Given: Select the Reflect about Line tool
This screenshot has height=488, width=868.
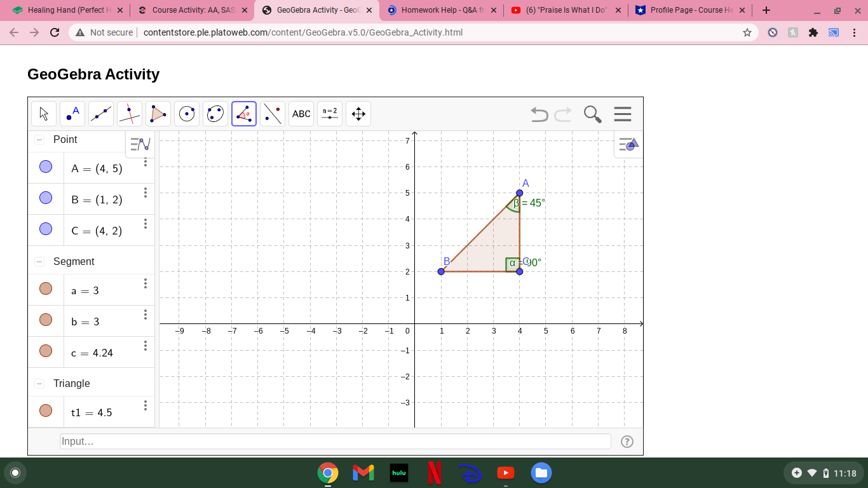Looking at the screenshot, I should click(273, 114).
